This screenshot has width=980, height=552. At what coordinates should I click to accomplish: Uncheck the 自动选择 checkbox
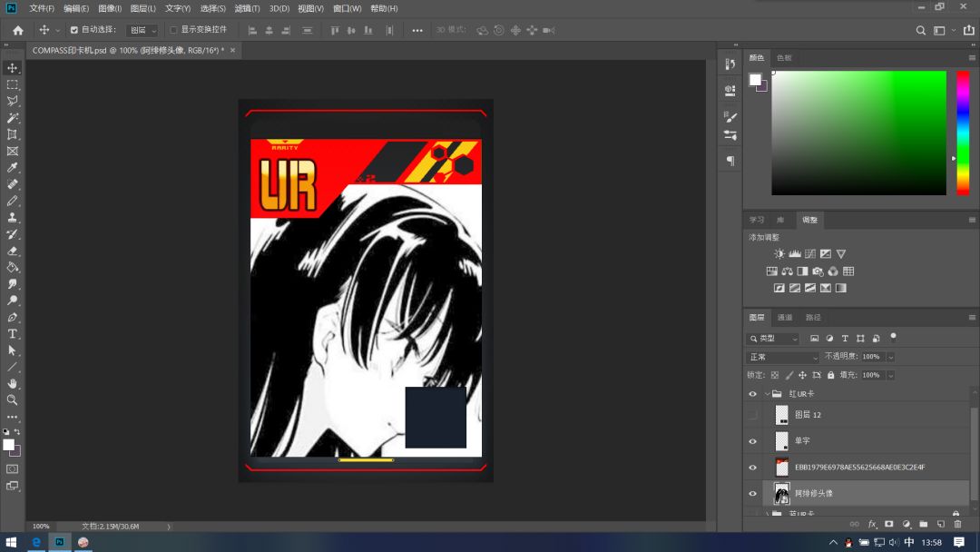click(74, 30)
